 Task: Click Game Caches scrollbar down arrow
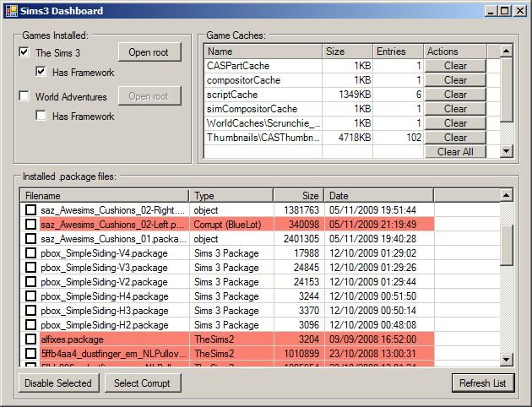click(506, 151)
